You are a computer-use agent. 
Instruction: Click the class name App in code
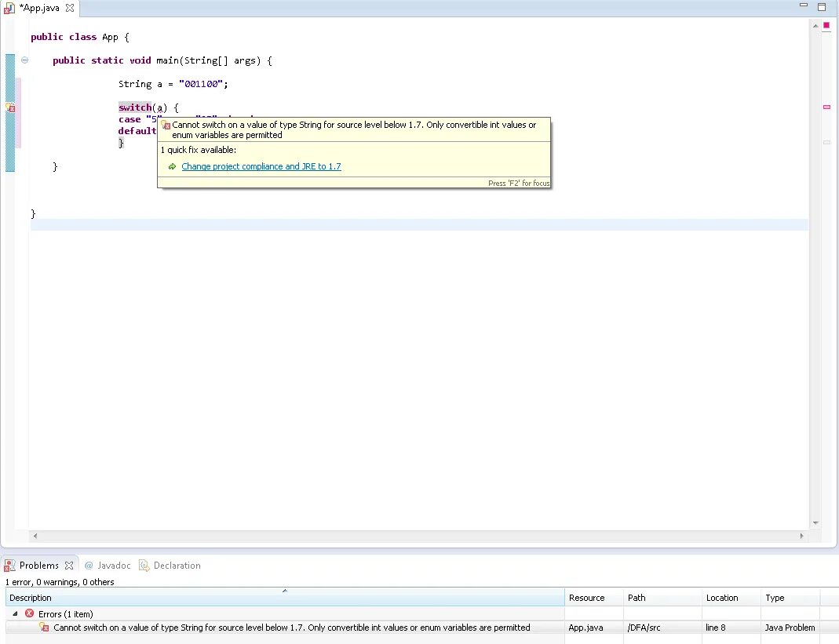pos(110,37)
